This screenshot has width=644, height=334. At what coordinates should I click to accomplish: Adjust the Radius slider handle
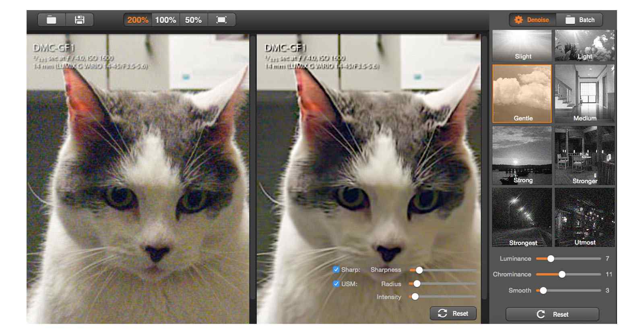click(x=417, y=284)
